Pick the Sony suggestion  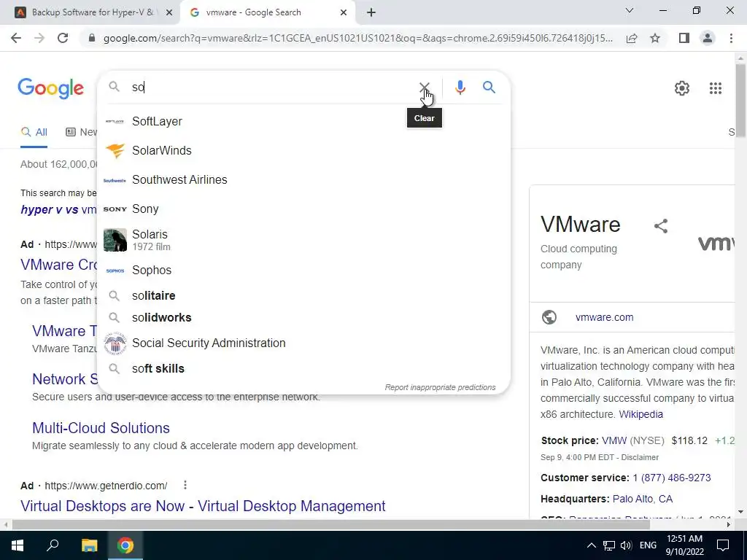click(303, 209)
